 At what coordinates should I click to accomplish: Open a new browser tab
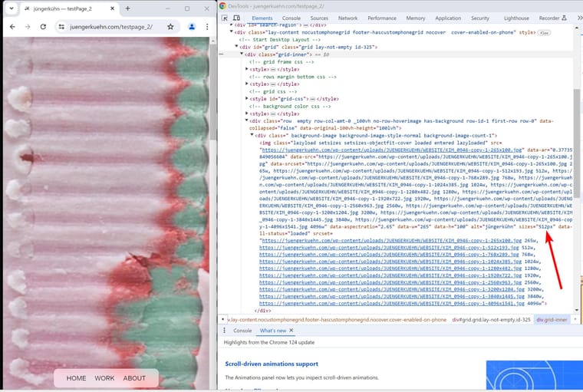tap(128, 8)
